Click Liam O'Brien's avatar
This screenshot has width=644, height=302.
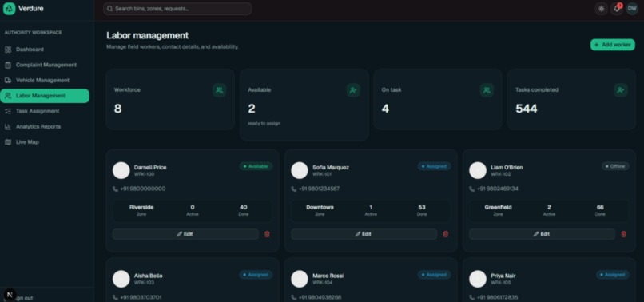click(478, 170)
